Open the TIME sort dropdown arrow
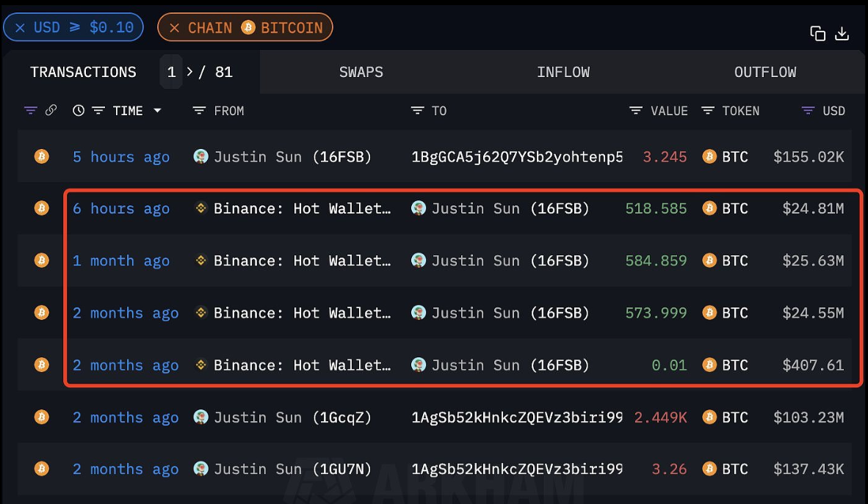Screen dimensions: 868x504 tap(157, 111)
